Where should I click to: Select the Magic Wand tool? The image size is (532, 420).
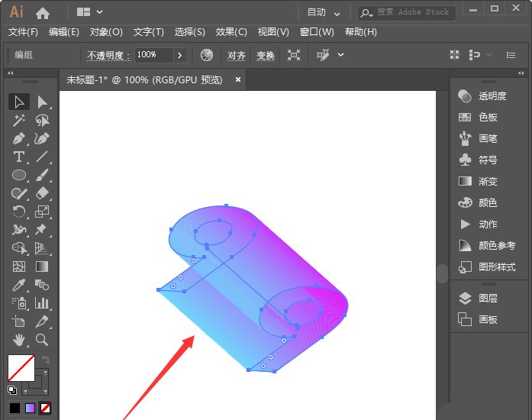[19, 120]
